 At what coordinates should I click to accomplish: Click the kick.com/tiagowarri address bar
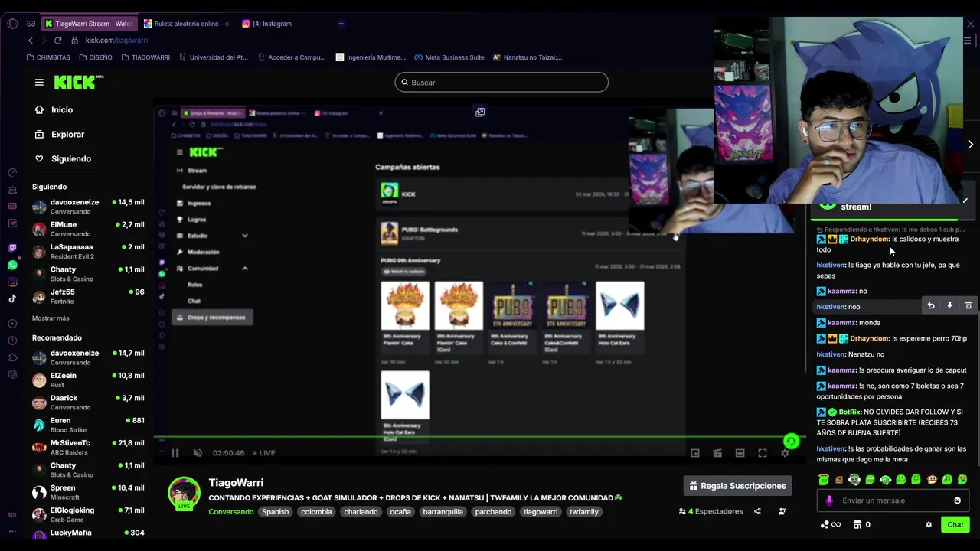click(x=116, y=41)
